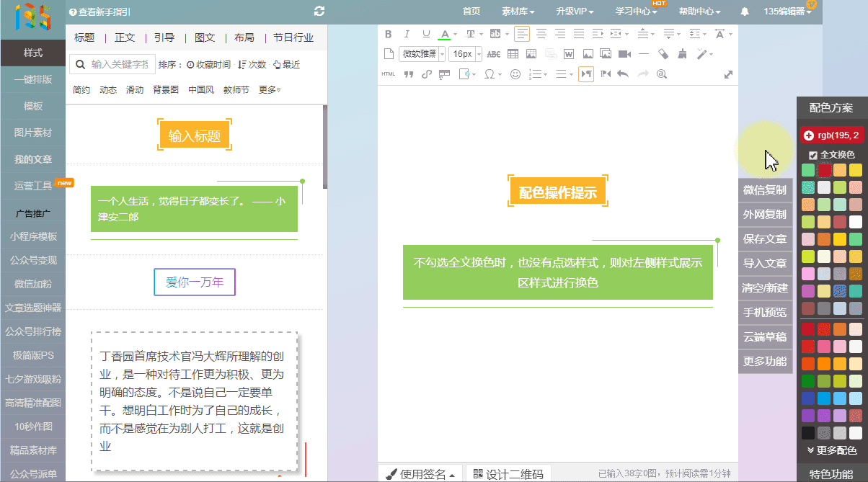Click the insert link chain icon
The width and height of the screenshot is (868, 482).
tap(426, 74)
